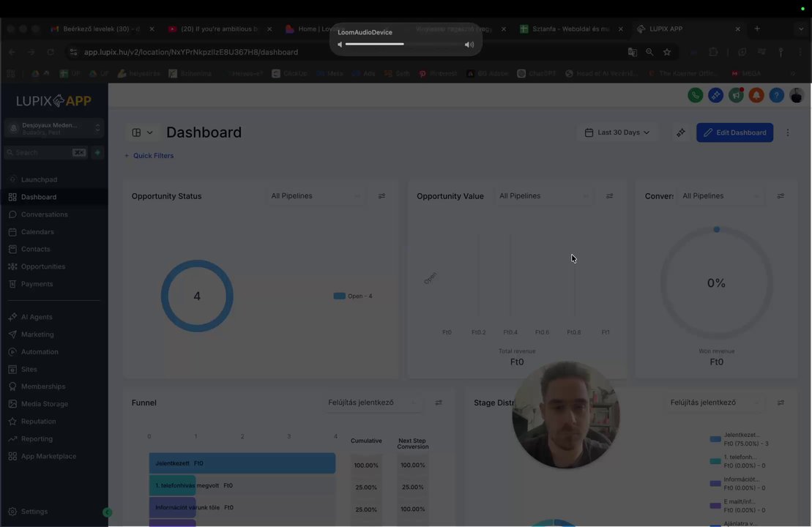Switch to the Sztanfa browser tab
Image resolution: width=812 pixels, height=527 pixels.
click(x=571, y=29)
